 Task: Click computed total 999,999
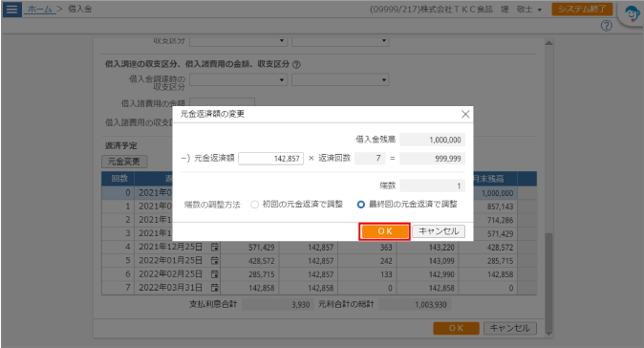coord(432,159)
